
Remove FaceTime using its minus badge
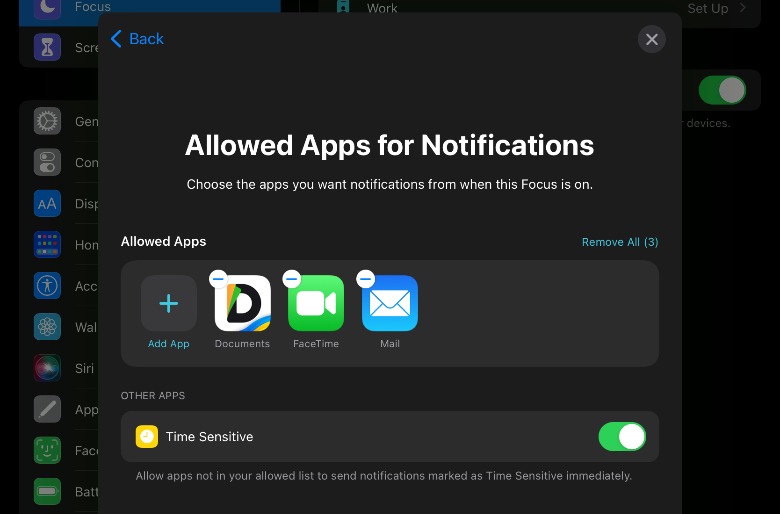(292, 279)
